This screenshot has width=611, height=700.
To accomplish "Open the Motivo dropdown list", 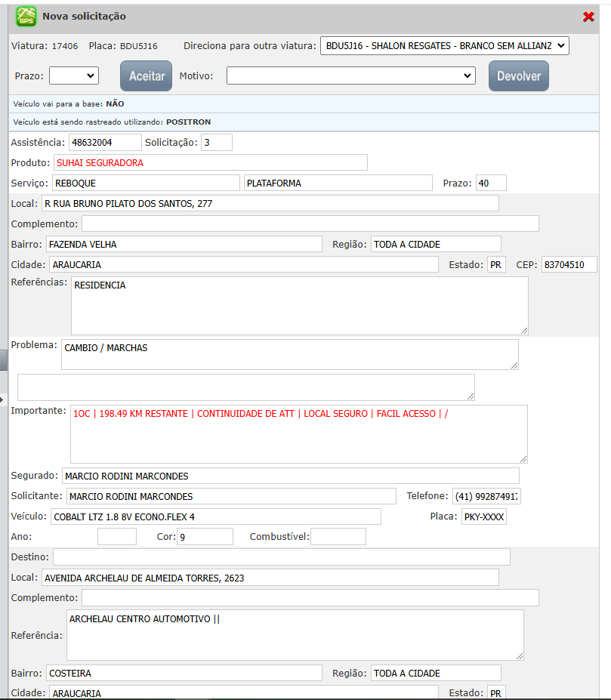I will click(x=351, y=76).
